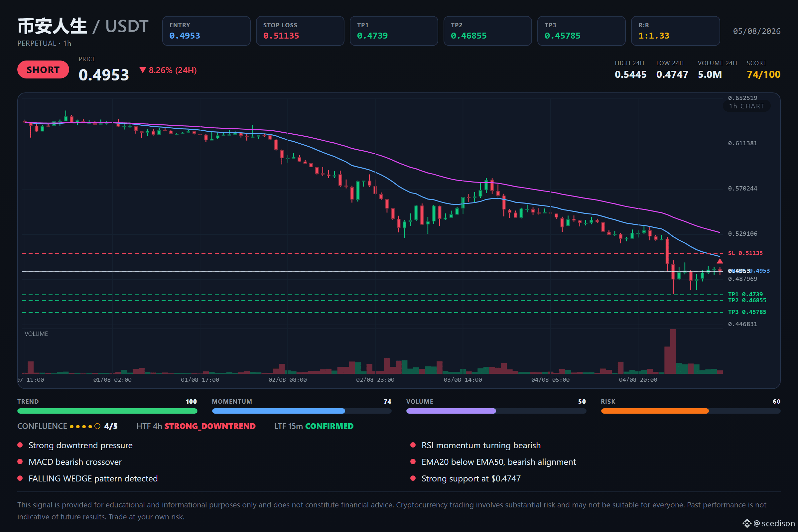Screen dimensions: 798x532
Task: Click the 'SL 0.51135' chart line label
Action: (x=745, y=253)
